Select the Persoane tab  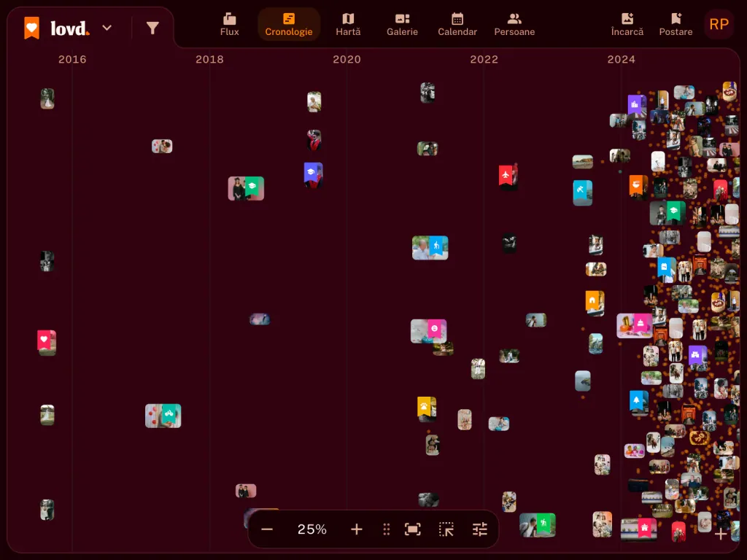(x=514, y=24)
